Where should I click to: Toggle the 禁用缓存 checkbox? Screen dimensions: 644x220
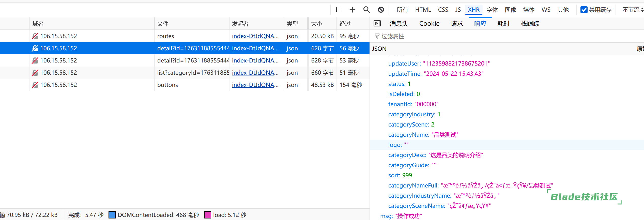click(584, 10)
